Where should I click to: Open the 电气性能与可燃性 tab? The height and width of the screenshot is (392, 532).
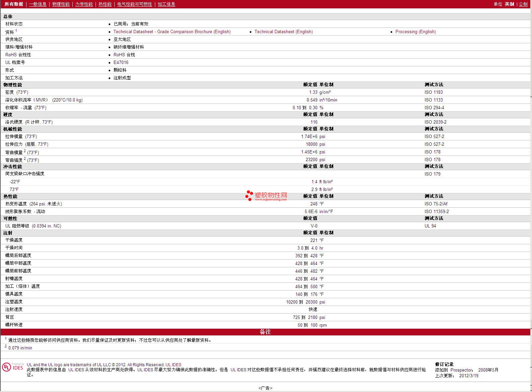pyautogui.click(x=134, y=4)
